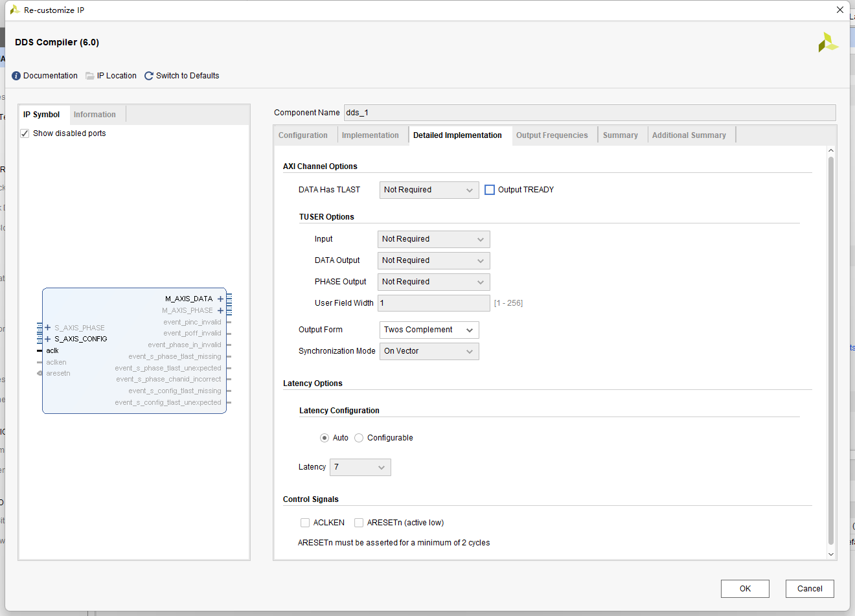The height and width of the screenshot is (616, 855).
Task: Expand S_AXIS_PHASE port plus icon
Action: click(48, 328)
